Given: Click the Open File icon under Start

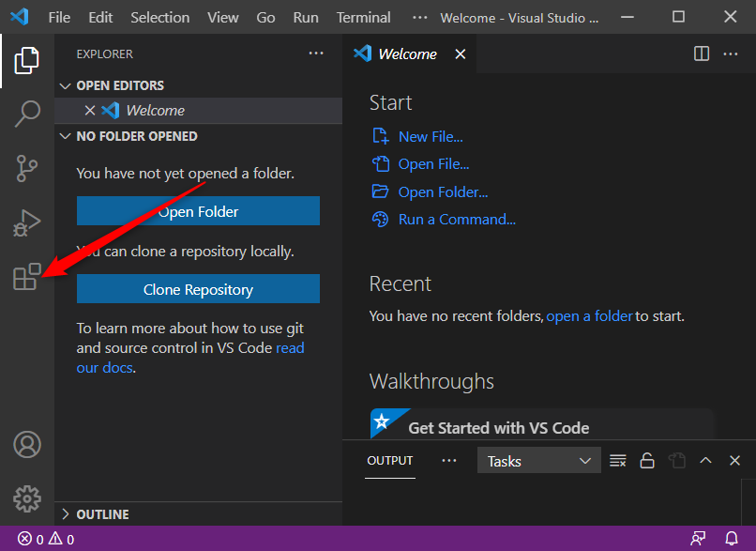Looking at the screenshot, I should click(x=381, y=164).
